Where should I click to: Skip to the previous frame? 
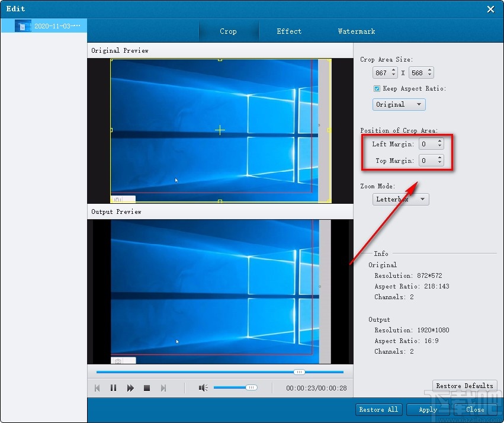[97, 388]
